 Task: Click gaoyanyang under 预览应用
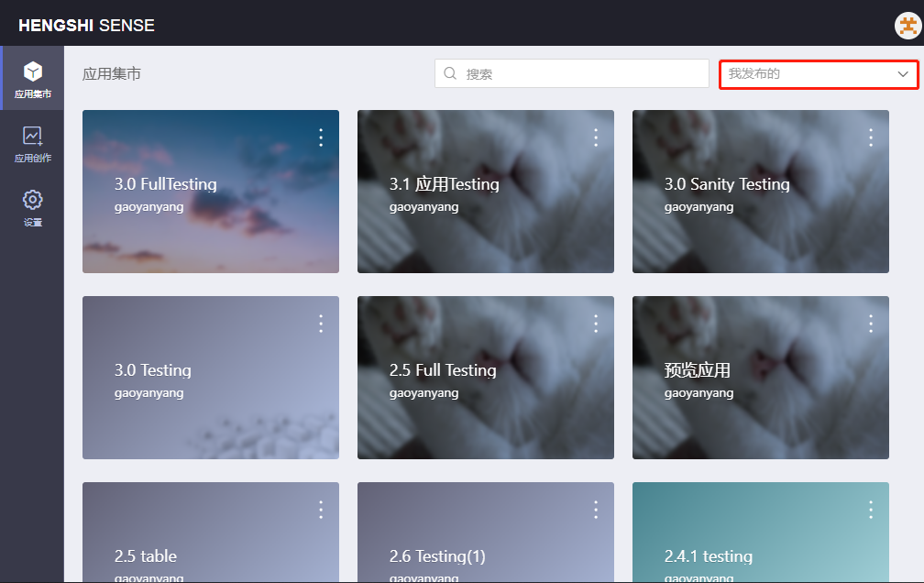(698, 393)
